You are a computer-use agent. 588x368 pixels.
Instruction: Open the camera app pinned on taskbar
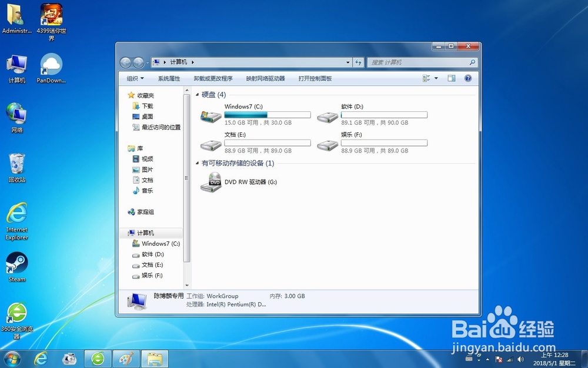pyautogui.click(x=69, y=359)
